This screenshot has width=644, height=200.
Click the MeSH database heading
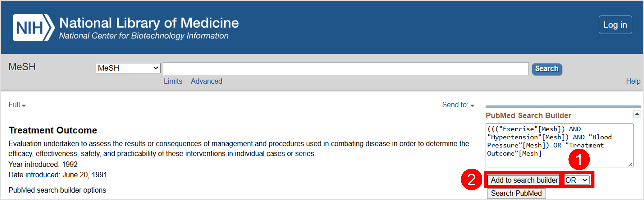(22, 67)
